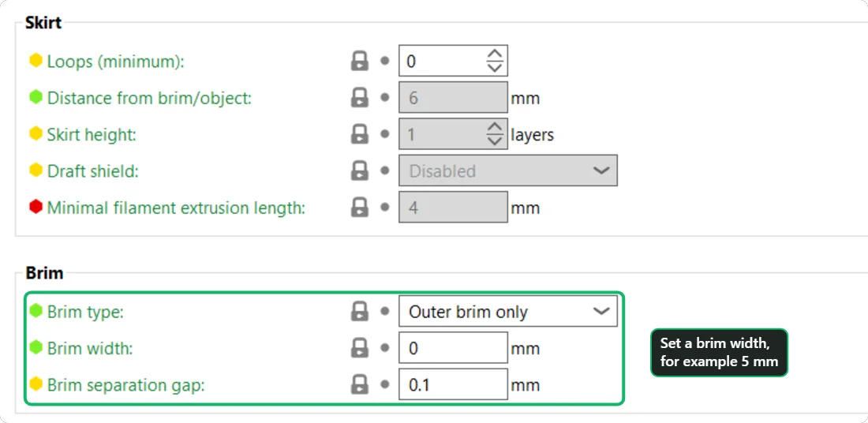Click the lock icon beside Brim separation gap

point(359,385)
